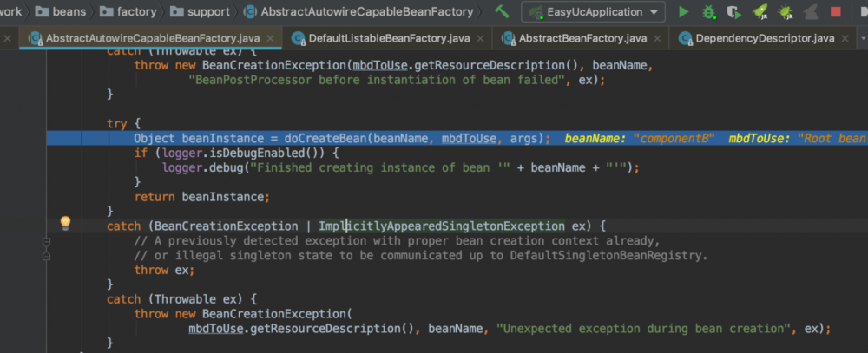Click the JRebel rocket run icon
This screenshot has height=353, width=868.
761,12
